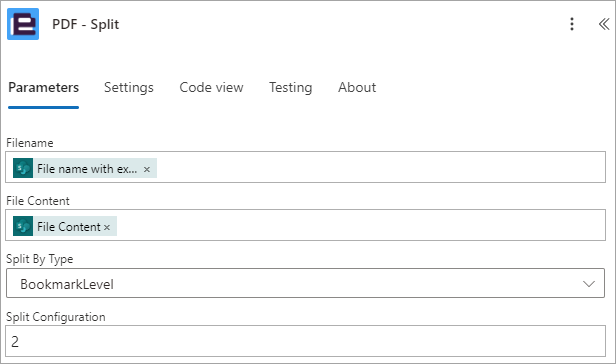Click the PDF - Split action title

pyautogui.click(x=86, y=24)
